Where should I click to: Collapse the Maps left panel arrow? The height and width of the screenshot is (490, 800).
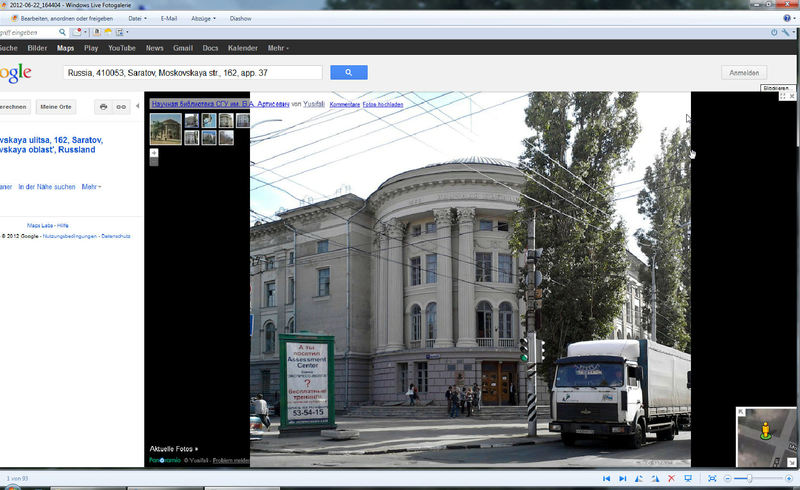137,106
